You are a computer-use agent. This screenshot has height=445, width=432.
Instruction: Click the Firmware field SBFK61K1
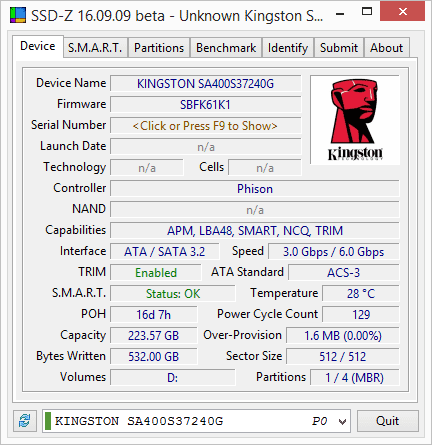click(205, 105)
